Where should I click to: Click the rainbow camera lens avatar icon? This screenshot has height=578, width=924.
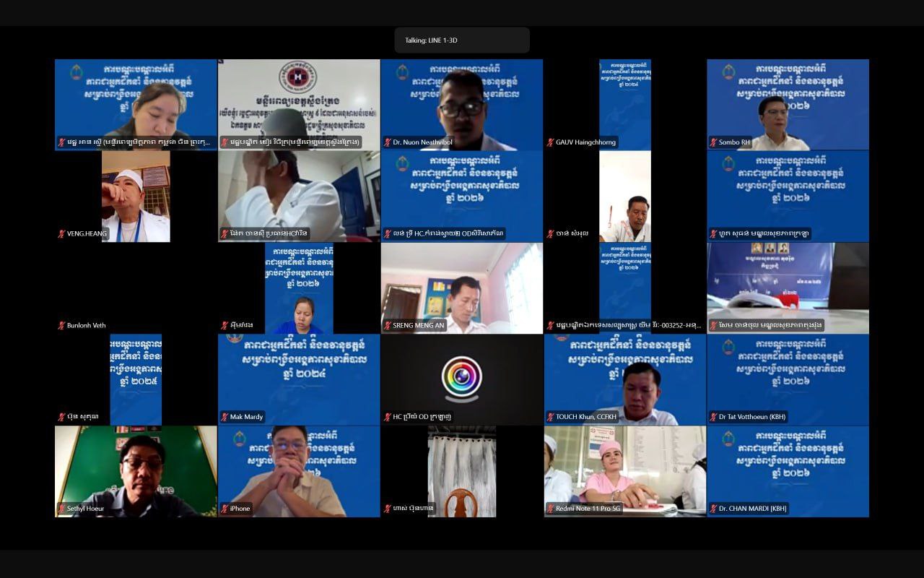[462, 377]
